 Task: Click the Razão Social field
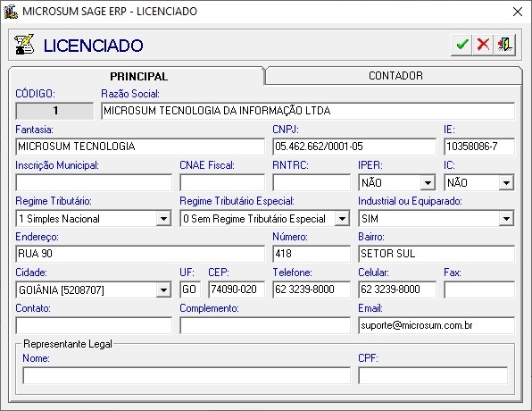click(308, 111)
